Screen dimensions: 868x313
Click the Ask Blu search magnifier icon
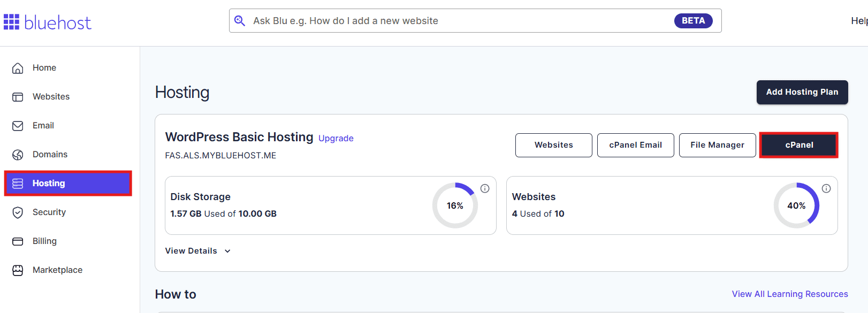240,21
